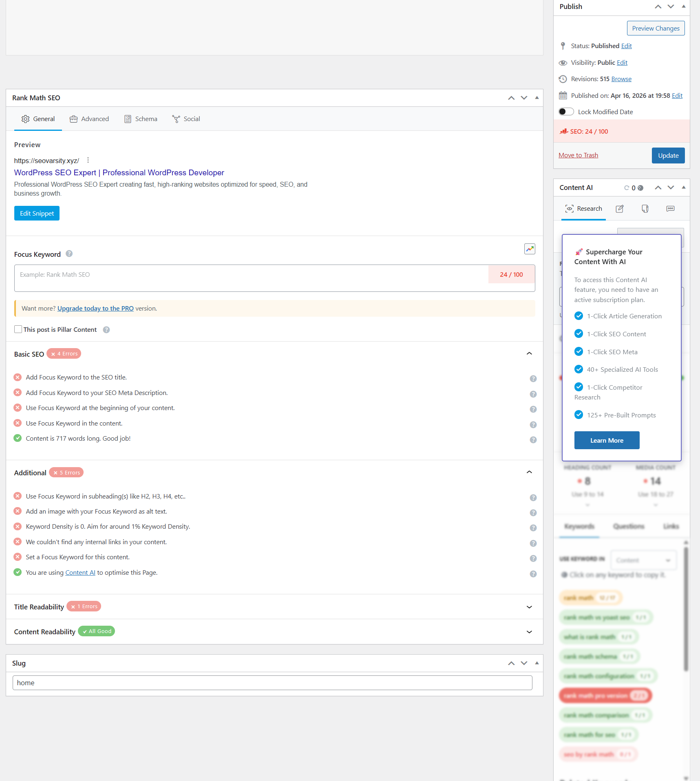
Task: Expand the Title Readability section
Action: [x=529, y=607]
